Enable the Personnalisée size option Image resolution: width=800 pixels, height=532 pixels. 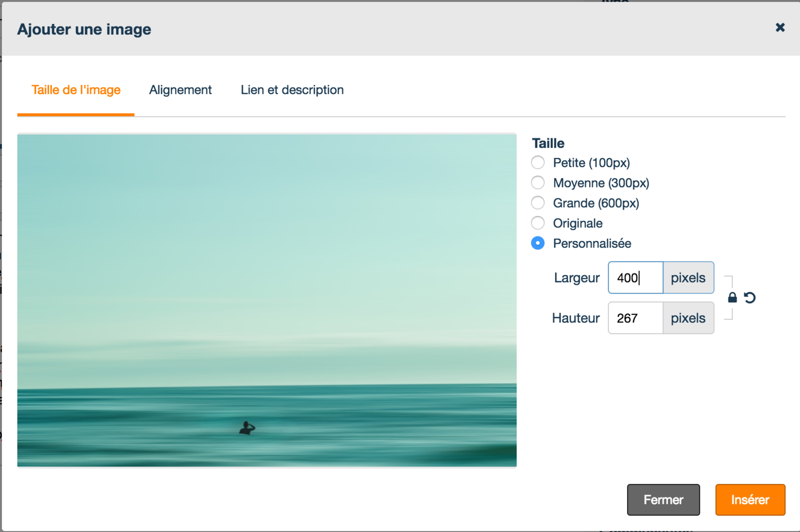pos(538,243)
